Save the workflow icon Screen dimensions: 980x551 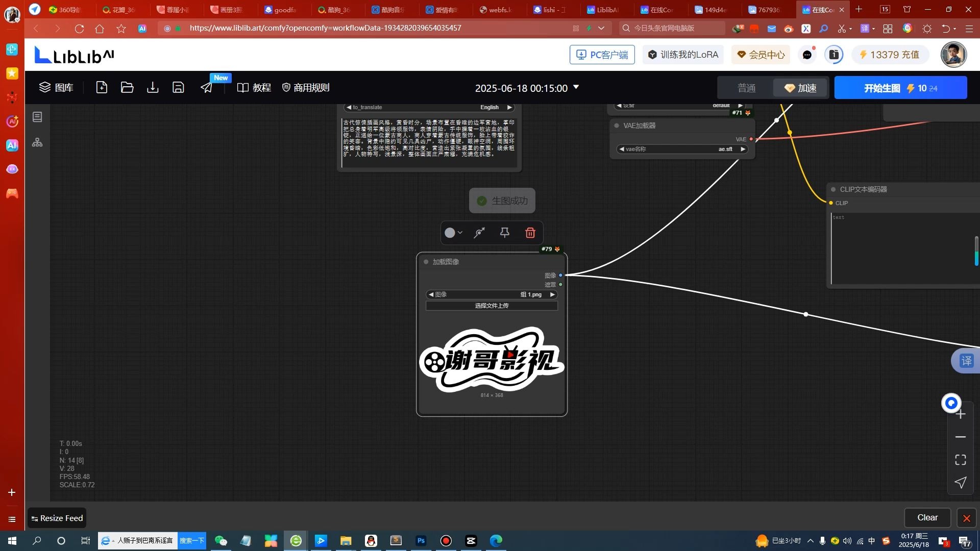(178, 88)
